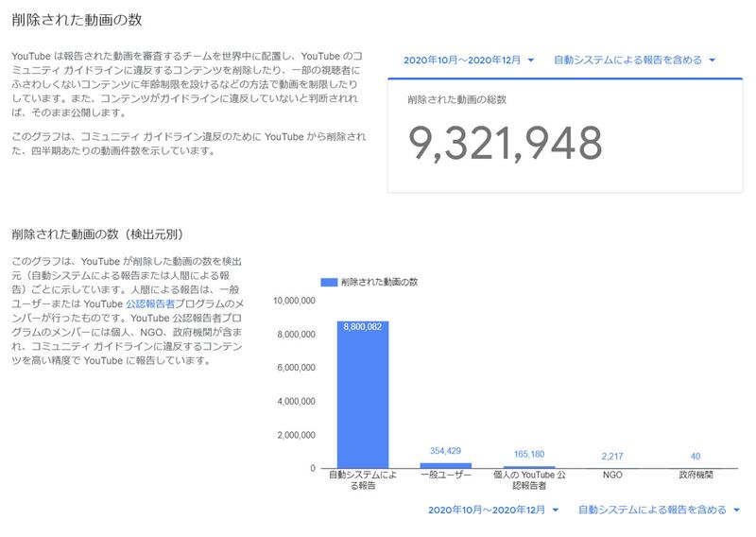
Task: Click the value label 165,180
Action: (529, 455)
